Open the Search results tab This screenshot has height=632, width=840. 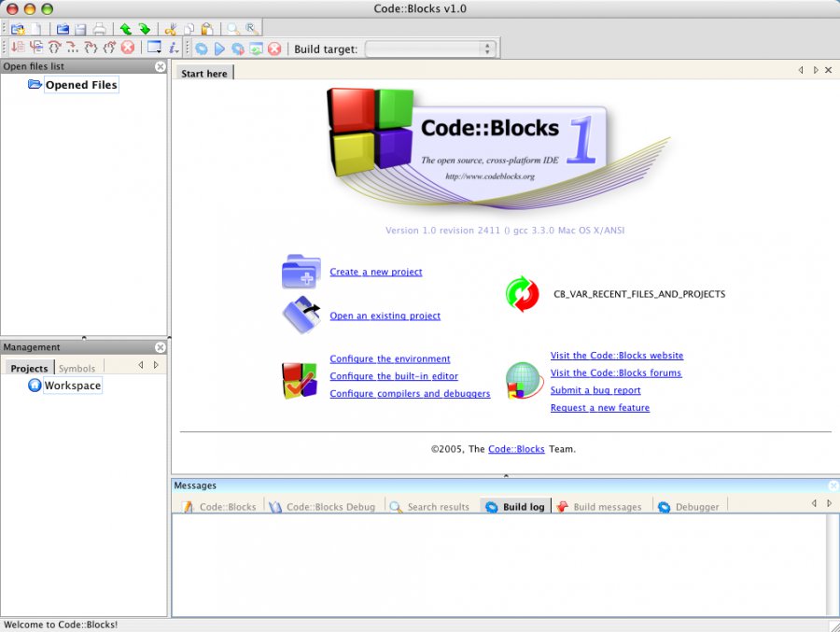429,507
